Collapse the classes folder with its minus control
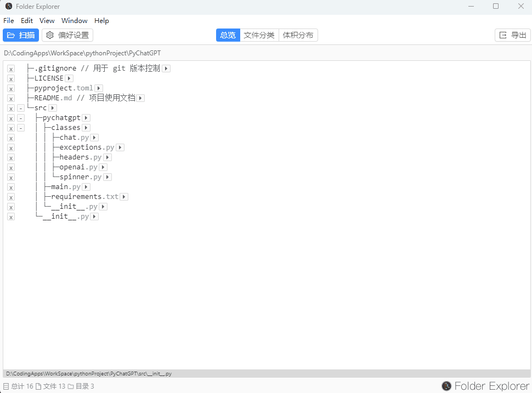The height and width of the screenshot is (393, 532). coord(21,127)
